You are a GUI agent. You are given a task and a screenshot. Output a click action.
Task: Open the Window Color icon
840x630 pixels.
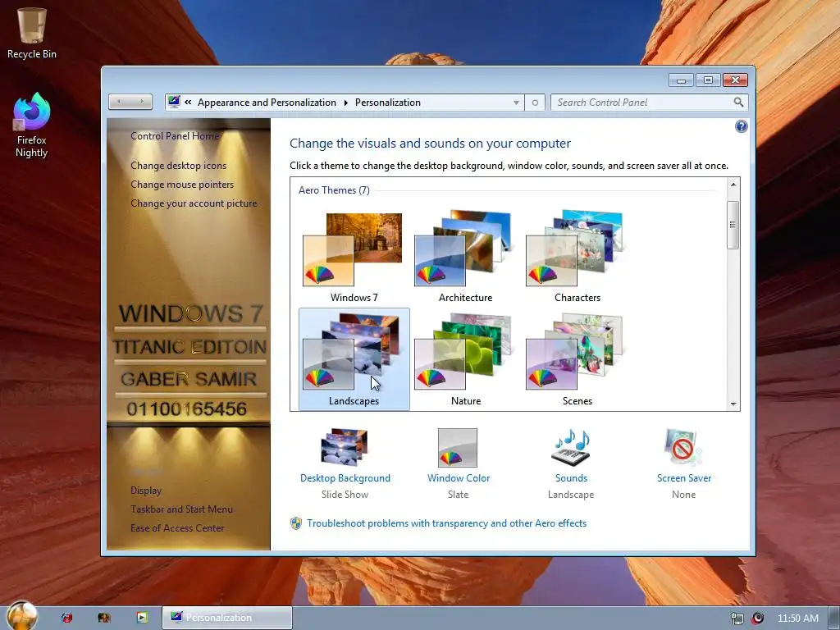458,448
